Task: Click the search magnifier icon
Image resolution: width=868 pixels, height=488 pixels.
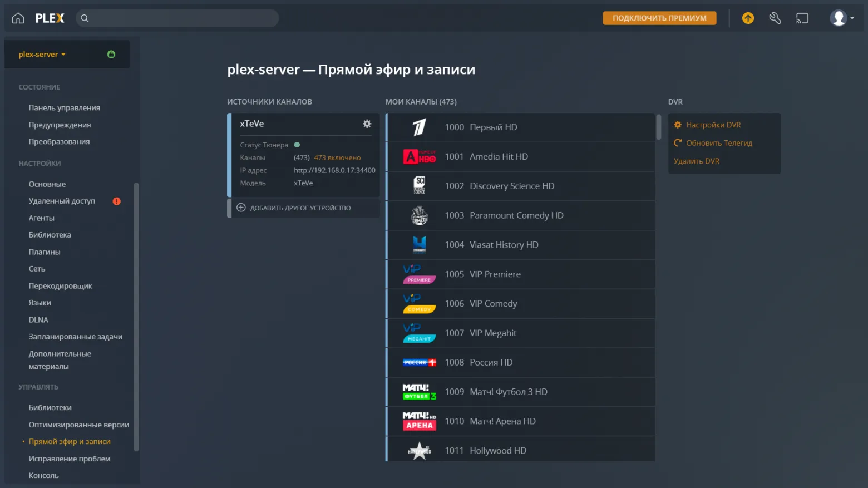Action: (x=85, y=18)
